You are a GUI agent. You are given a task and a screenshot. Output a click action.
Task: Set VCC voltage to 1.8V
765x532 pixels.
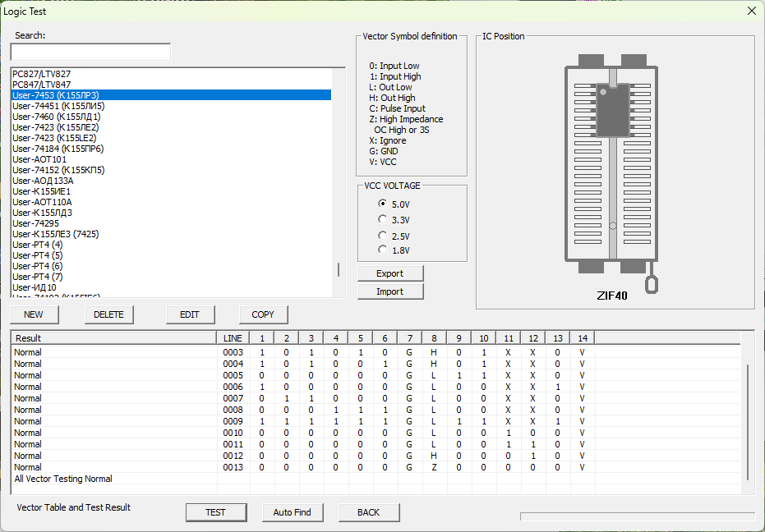382,250
